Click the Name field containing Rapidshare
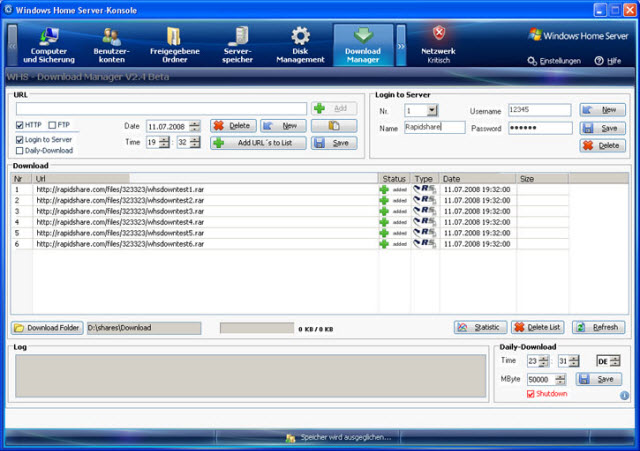The height and width of the screenshot is (451, 640). 434,127
